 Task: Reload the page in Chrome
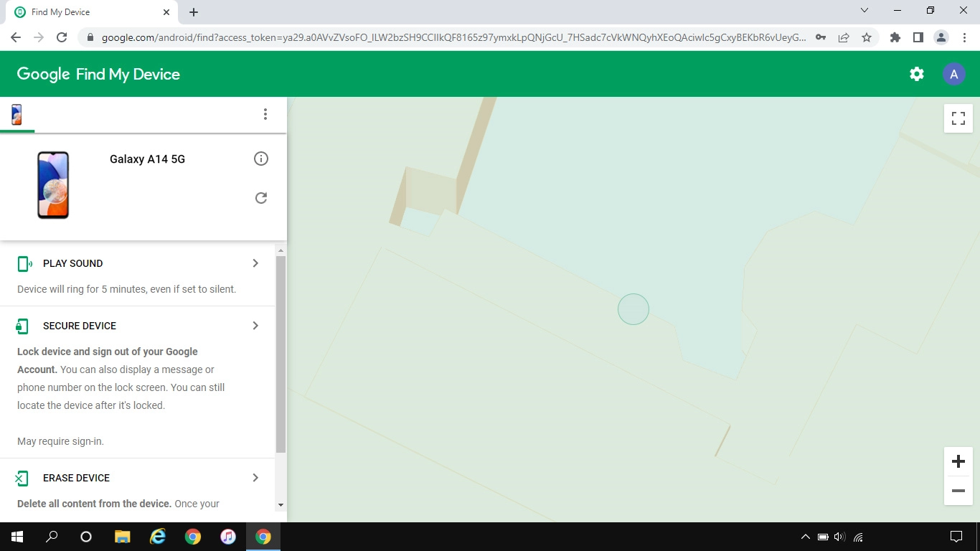[x=62, y=37]
